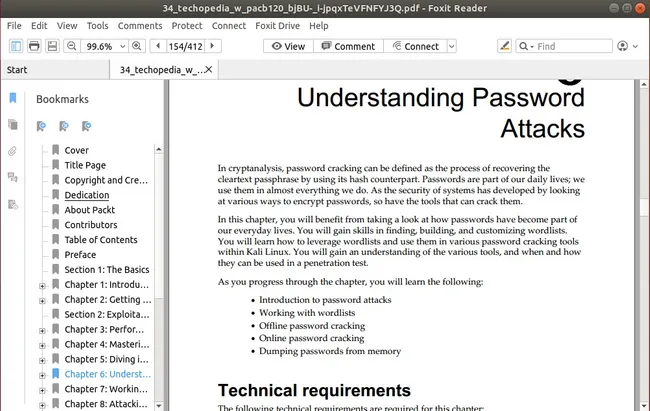Toggle the navigation panel icon in the toolbar
This screenshot has width=650, height=411.
tap(16, 46)
